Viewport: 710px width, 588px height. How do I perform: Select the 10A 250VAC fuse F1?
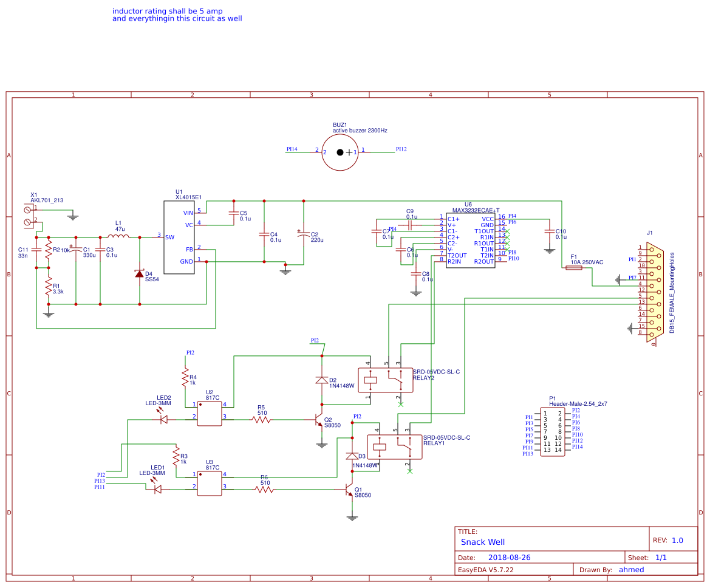[x=575, y=268]
